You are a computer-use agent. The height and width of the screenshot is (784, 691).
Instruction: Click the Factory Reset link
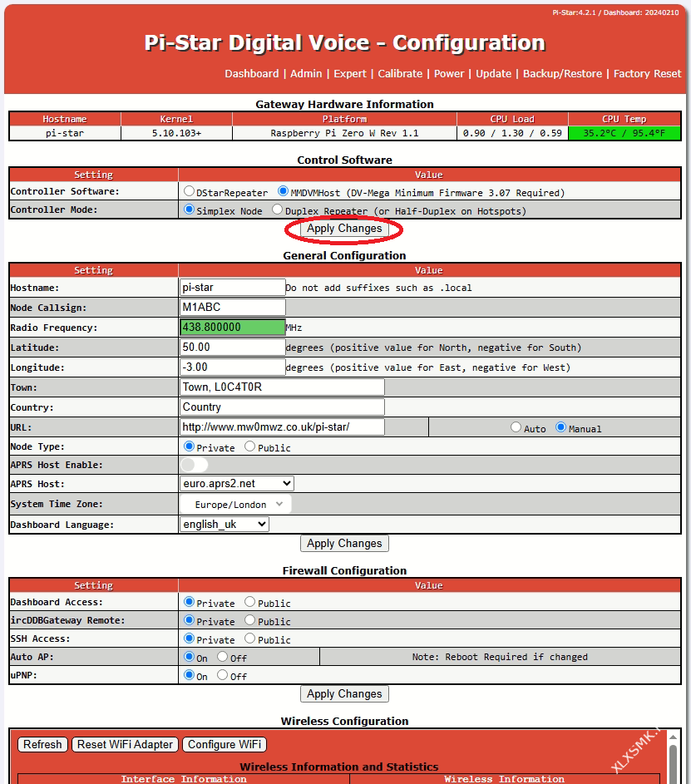(x=648, y=73)
